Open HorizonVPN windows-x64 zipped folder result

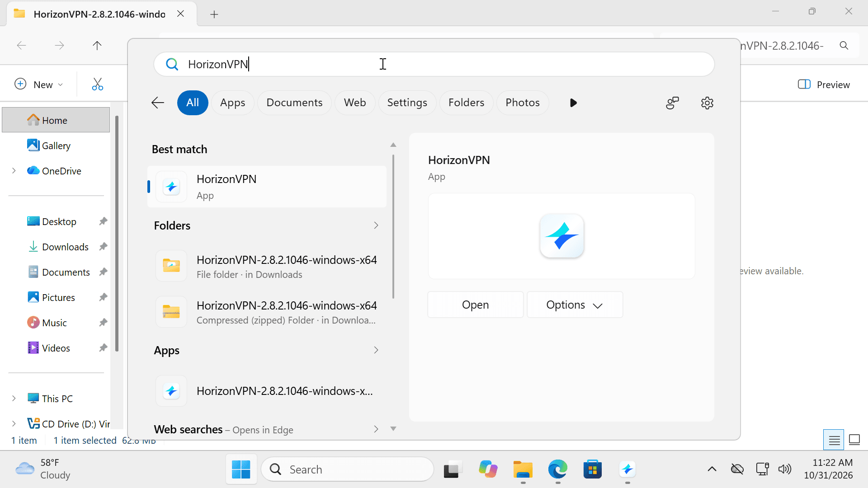267,312
